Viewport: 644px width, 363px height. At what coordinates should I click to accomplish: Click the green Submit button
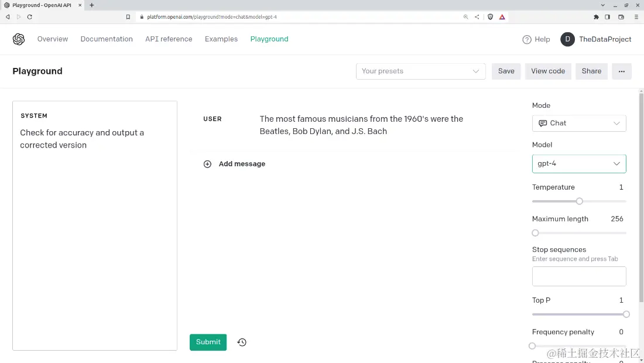pos(208,342)
